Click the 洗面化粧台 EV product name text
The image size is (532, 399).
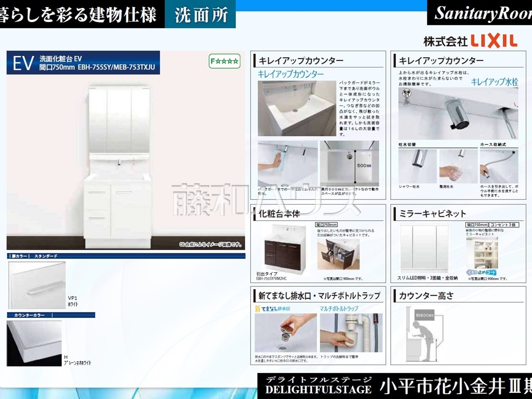click(x=61, y=59)
